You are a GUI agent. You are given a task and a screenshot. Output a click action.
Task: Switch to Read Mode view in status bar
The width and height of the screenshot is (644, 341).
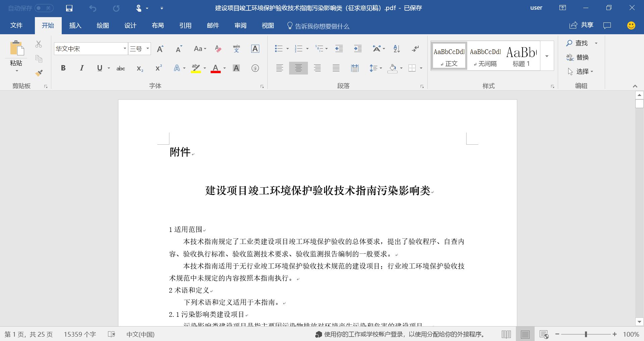pyautogui.click(x=506, y=334)
